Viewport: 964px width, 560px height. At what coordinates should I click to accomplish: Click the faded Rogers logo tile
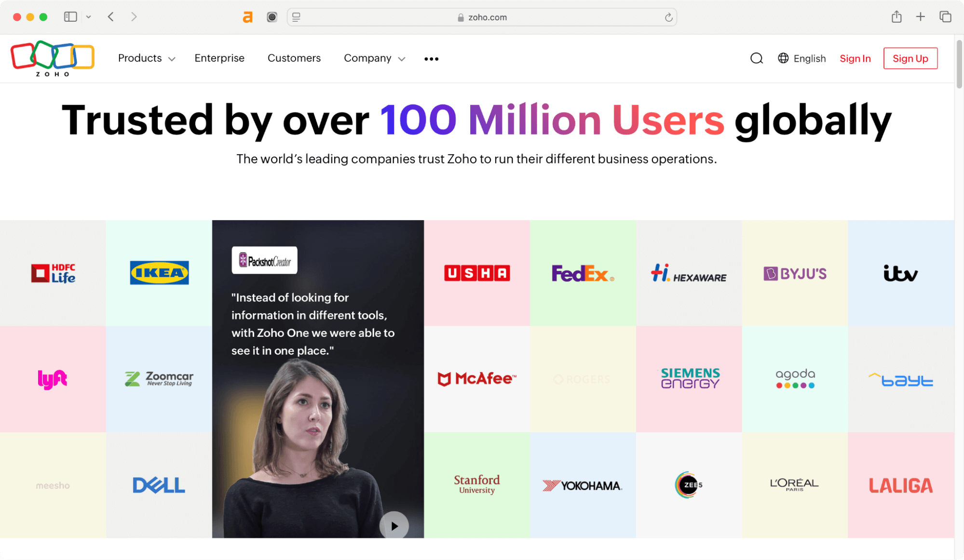[x=583, y=379]
